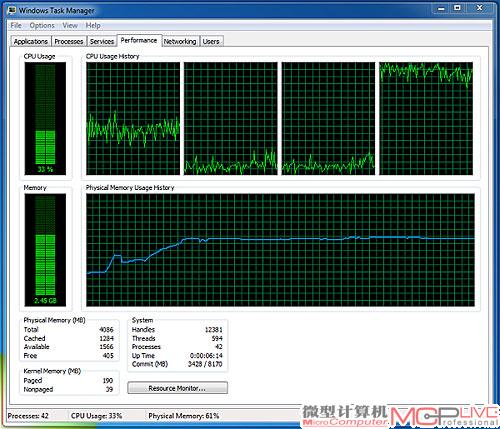The width and height of the screenshot is (500, 429).
Task: Select the Performance tab
Action: pyautogui.click(x=139, y=40)
